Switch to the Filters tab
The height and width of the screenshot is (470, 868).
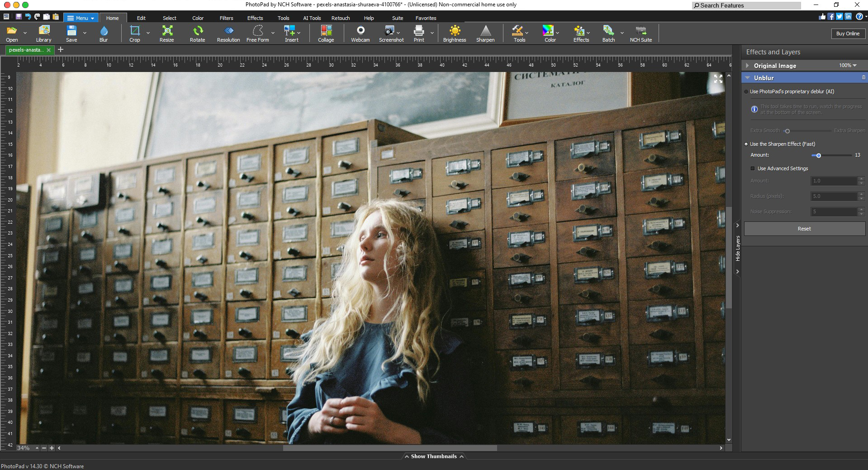click(226, 18)
